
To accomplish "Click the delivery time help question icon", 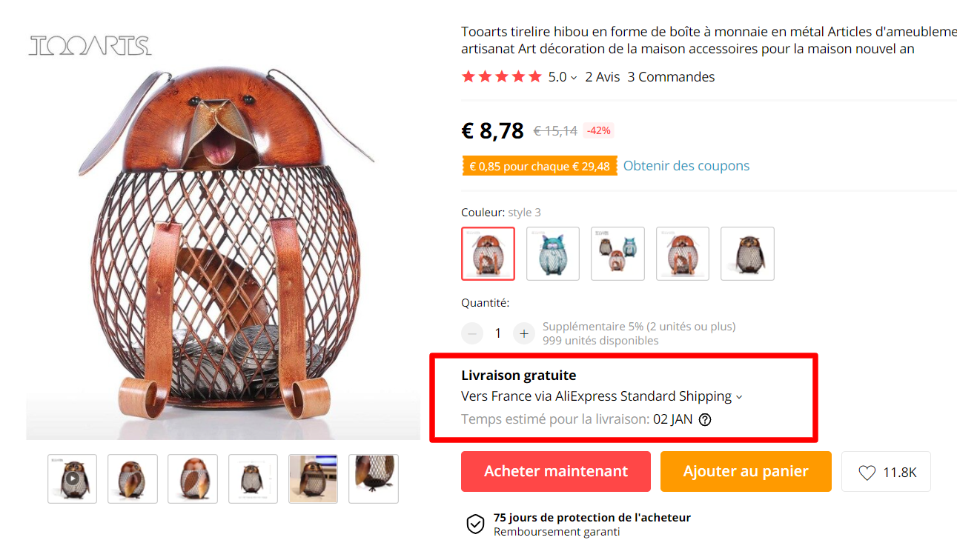I will pos(705,419).
